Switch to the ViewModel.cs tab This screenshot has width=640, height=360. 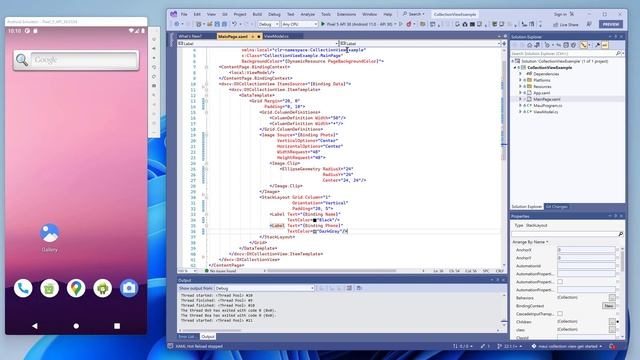[276, 36]
